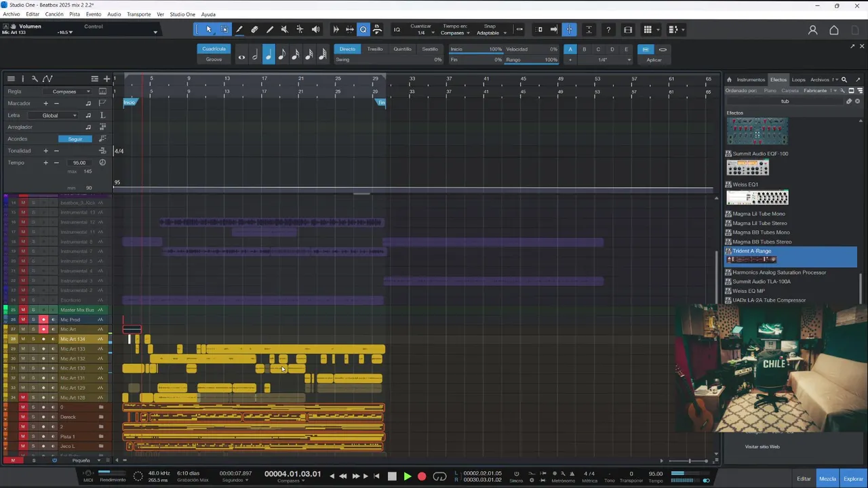Open Snap Adaptable dropdown
This screenshot has width=868, height=488.
point(490,30)
